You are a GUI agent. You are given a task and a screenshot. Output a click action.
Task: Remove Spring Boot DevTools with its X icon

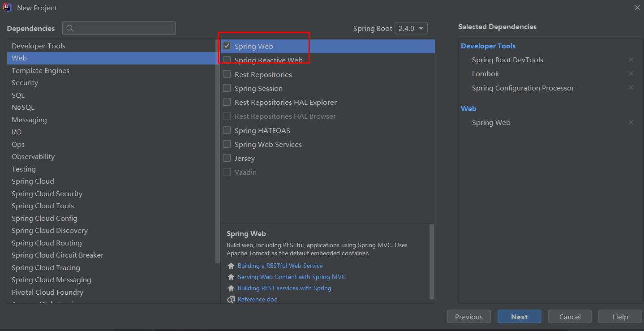coord(631,60)
